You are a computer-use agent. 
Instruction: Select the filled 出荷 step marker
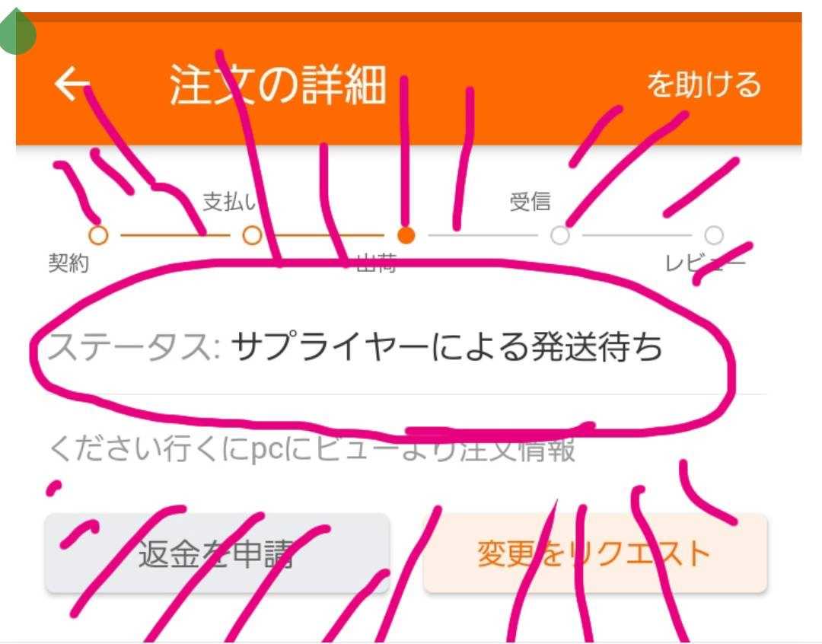pos(406,235)
